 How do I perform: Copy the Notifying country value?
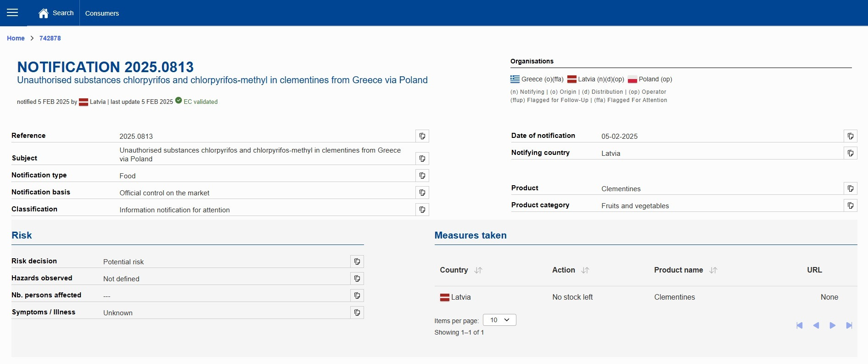(851, 153)
